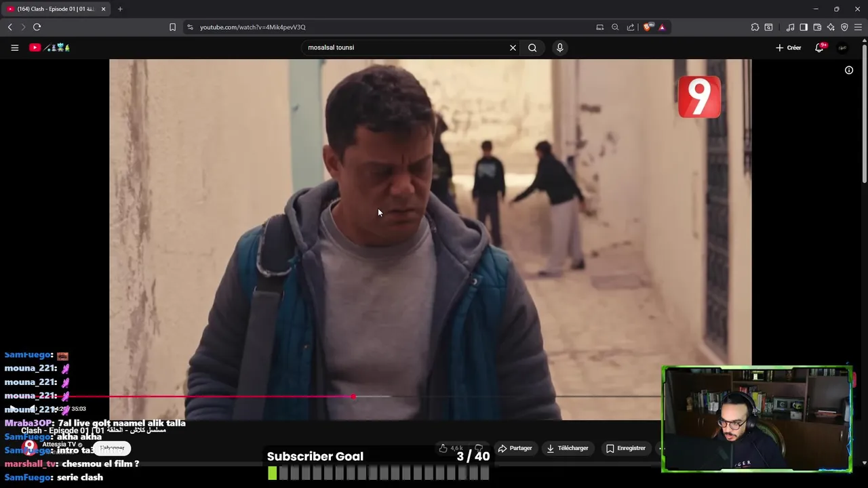868x488 pixels.
Task: Show video info card icon
Action: click(x=848, y=70)
